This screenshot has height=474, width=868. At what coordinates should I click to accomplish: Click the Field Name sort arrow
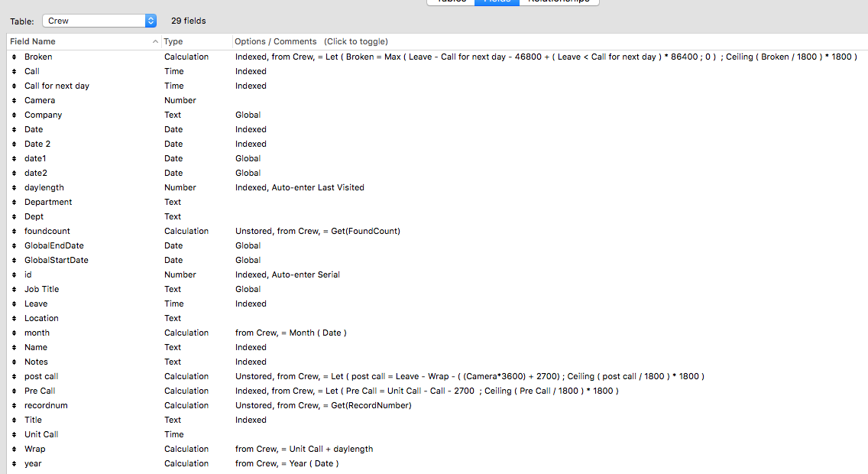(155, 41)
